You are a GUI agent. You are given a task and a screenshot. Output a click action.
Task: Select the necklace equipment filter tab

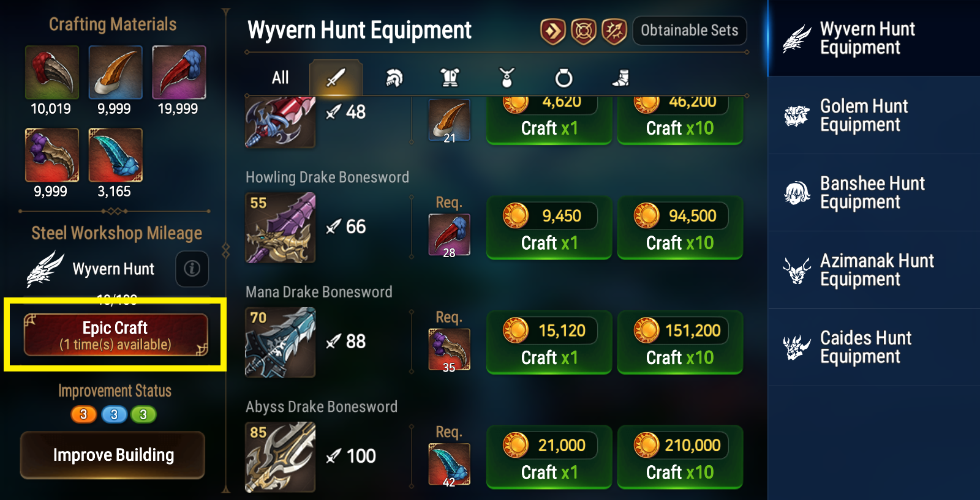(507, 78)
